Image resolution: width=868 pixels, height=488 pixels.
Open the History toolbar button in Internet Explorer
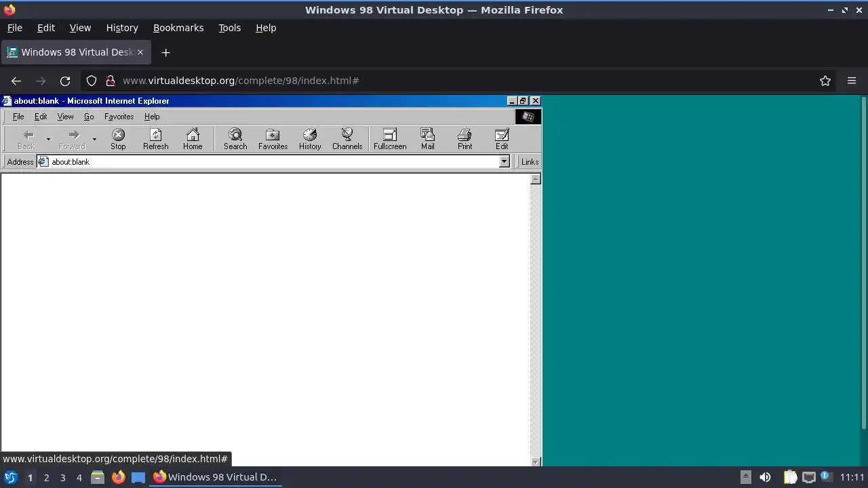(x=310, y=139)
